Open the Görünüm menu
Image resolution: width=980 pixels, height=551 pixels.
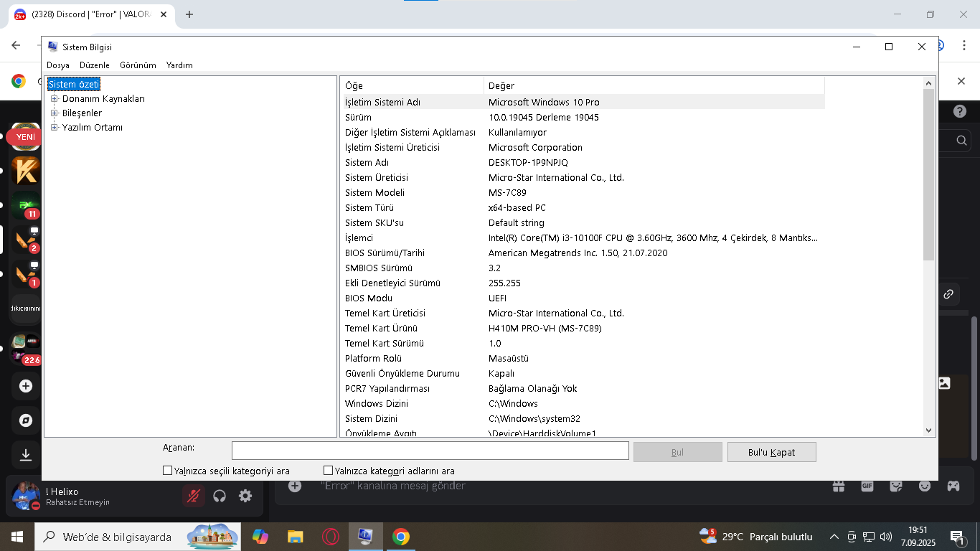[138, 65]
